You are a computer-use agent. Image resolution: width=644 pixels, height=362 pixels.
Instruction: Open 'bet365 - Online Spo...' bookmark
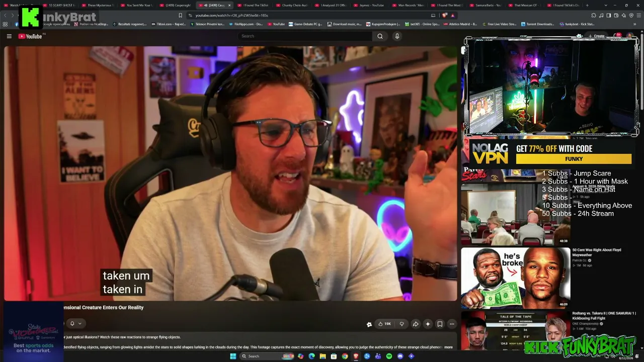point(423,24)
